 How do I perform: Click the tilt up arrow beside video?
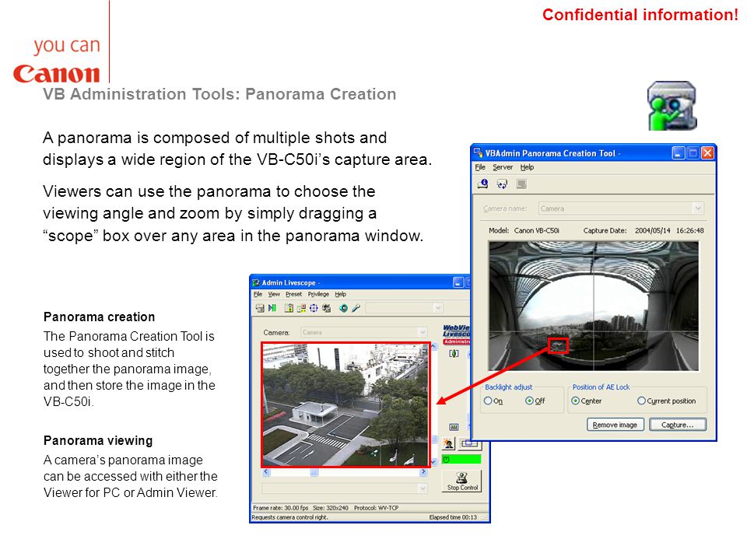tap(434, 346)
